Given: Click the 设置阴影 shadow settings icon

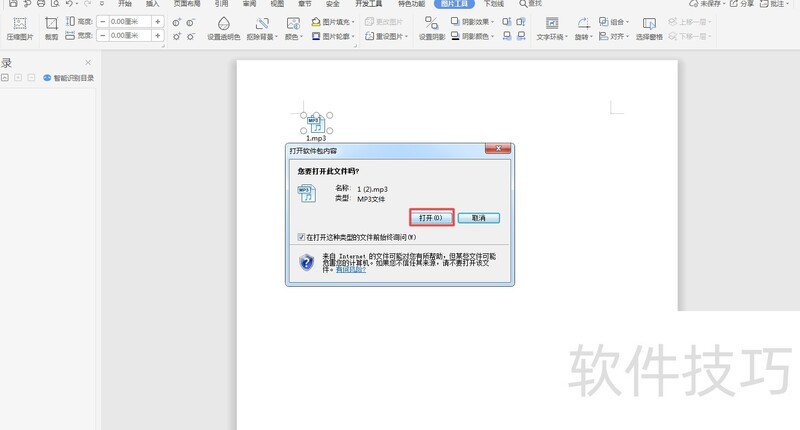Looking at the screenshot, I should point(432,23).
